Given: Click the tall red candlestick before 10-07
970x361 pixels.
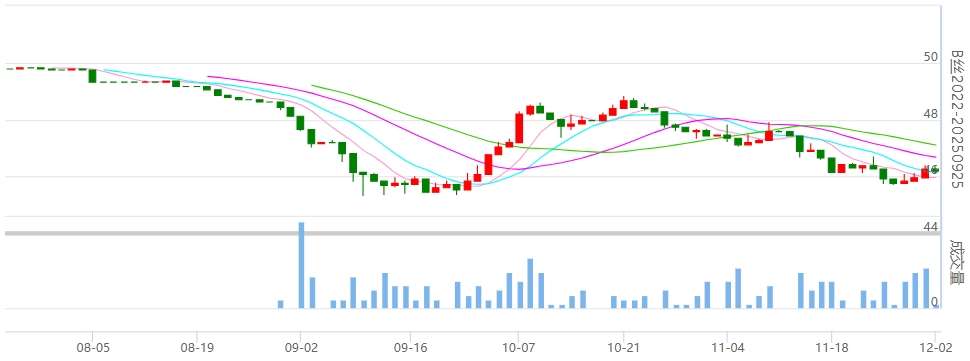Looking at the screenshot, I should click(519, 128).
